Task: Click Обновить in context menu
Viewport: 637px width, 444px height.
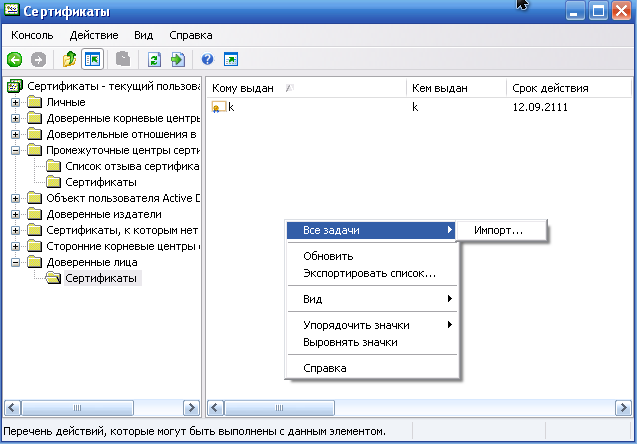Action: 372,256
